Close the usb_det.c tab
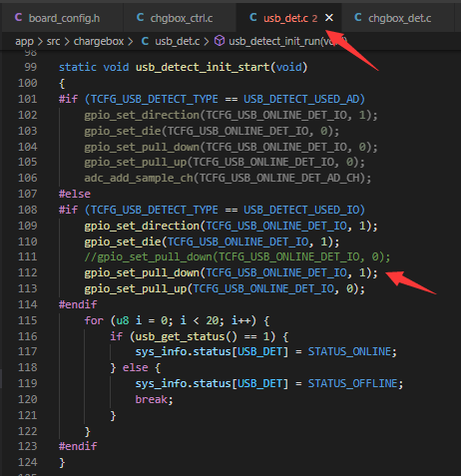The width and height of the screenshot is (461, 476). (329, 18)
